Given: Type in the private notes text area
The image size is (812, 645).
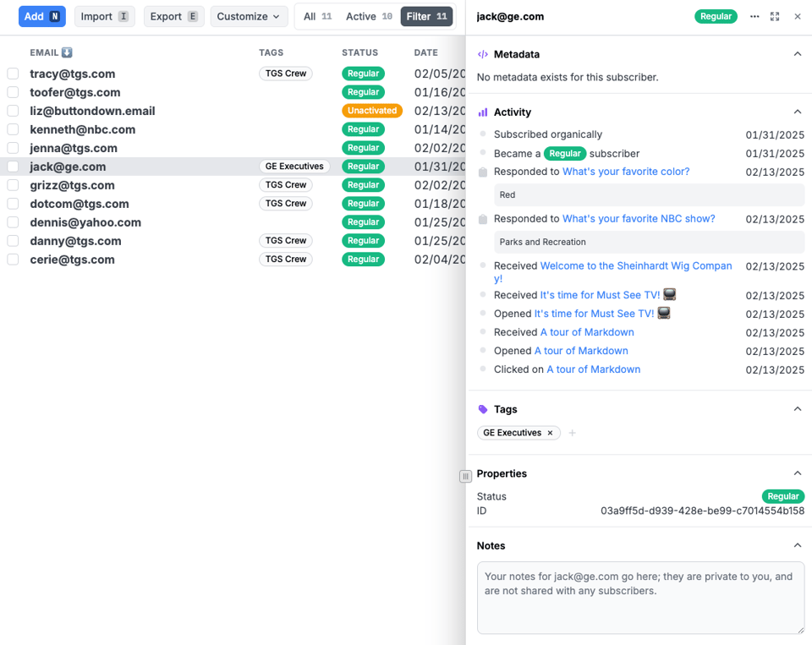Looking at the screenshot, I should 640,597.
